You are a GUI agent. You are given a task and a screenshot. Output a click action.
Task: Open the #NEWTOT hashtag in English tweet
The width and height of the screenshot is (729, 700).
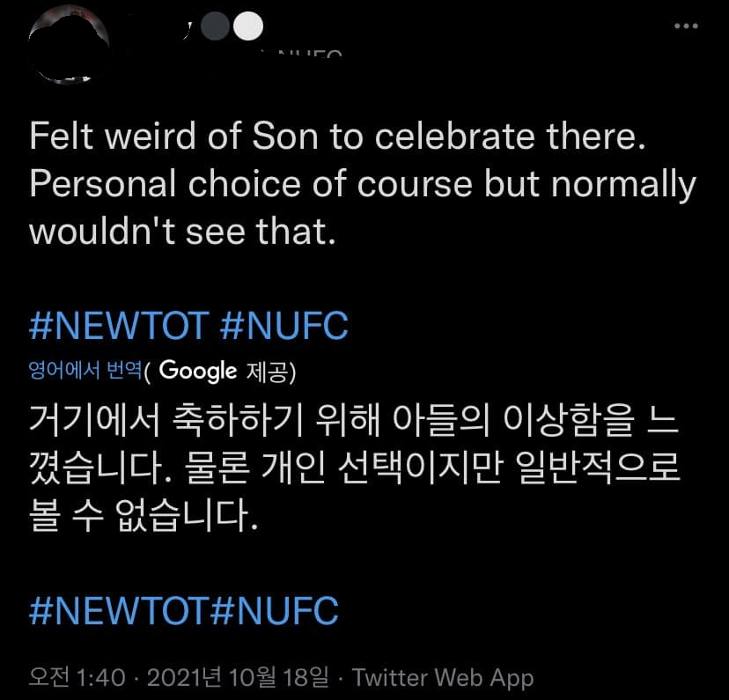click(117, 326)
